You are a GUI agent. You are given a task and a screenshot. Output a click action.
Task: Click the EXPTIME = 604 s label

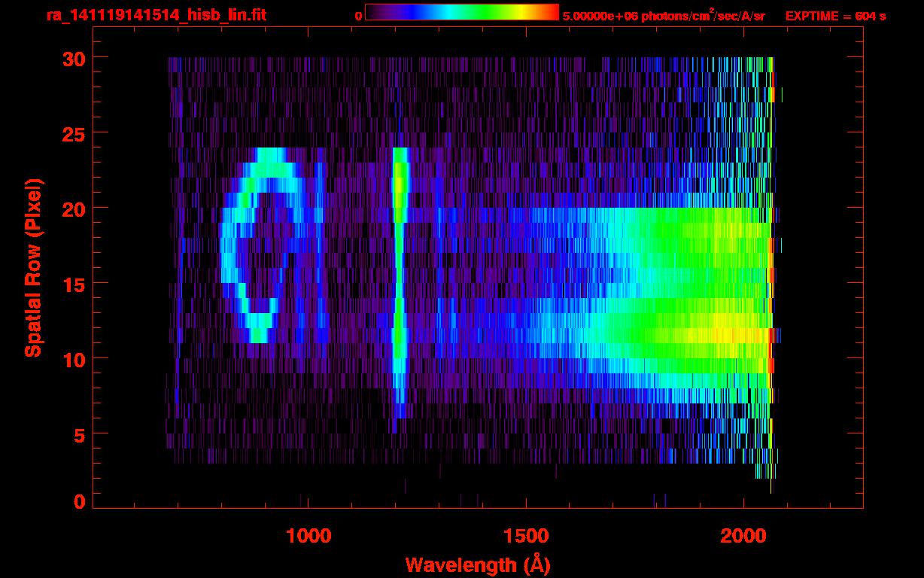click(835, 16)
